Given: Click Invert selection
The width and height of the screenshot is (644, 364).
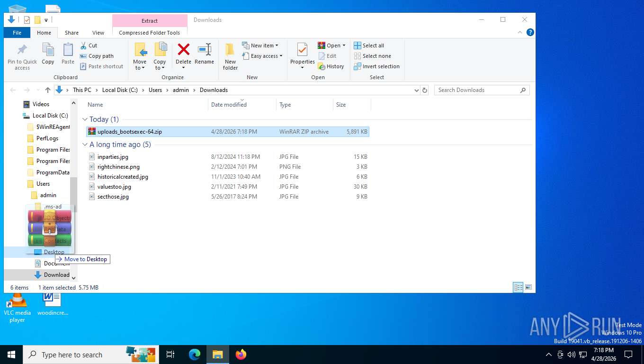Looking at the screenshot, I should point(377,66).
